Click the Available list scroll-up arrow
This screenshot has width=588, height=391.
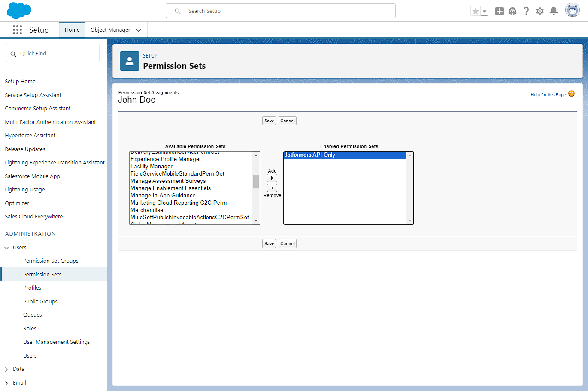256,155
